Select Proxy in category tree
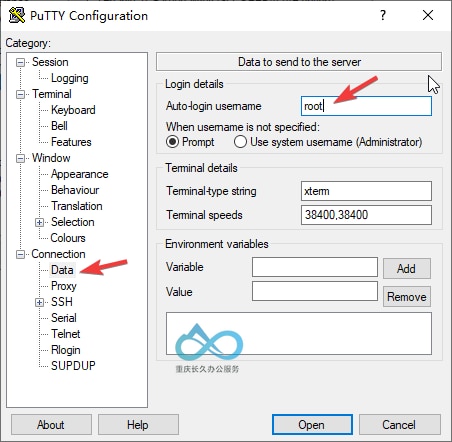The height and width of the screenshot is (442, 452). tap(64, 286)
